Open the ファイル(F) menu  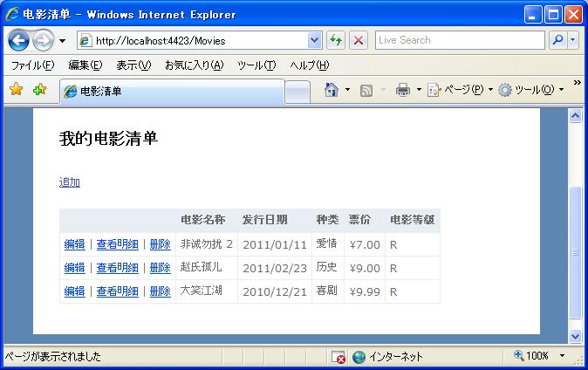[32, 65]
